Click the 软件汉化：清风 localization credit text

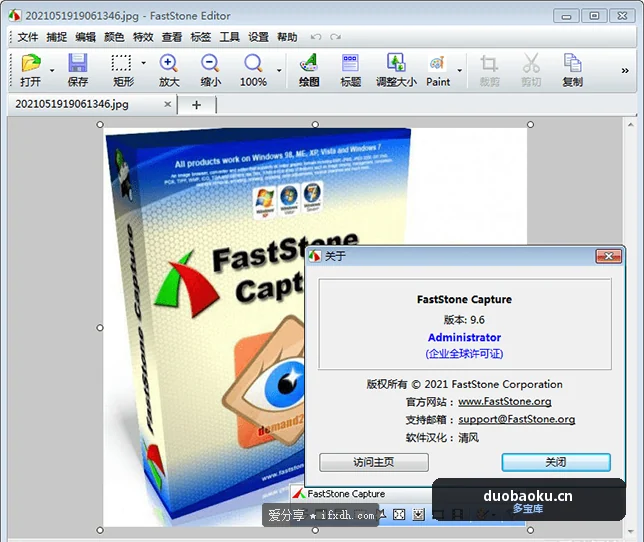pyautogui.click(x=442, y=437)
